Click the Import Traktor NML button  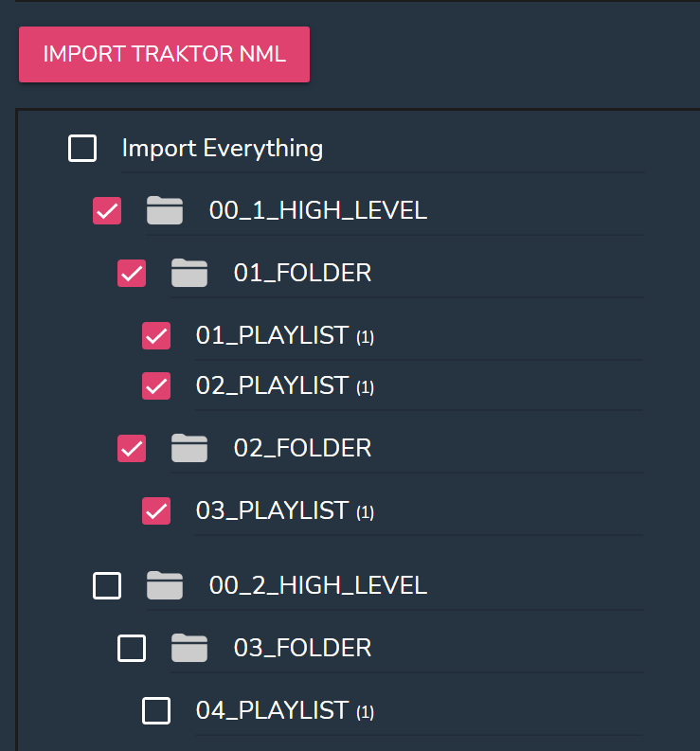pyautogui.click(x=164, y=54)
